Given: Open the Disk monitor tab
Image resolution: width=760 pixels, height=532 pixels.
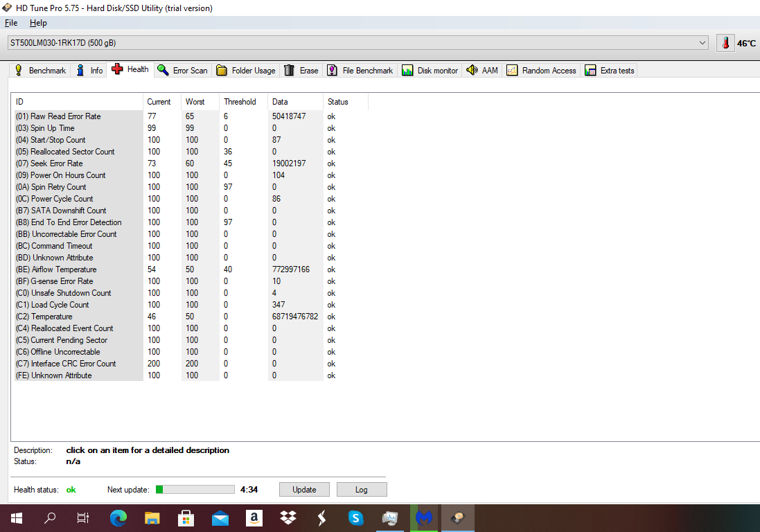Looking at the screenshot, I should (x=430, y=70).
